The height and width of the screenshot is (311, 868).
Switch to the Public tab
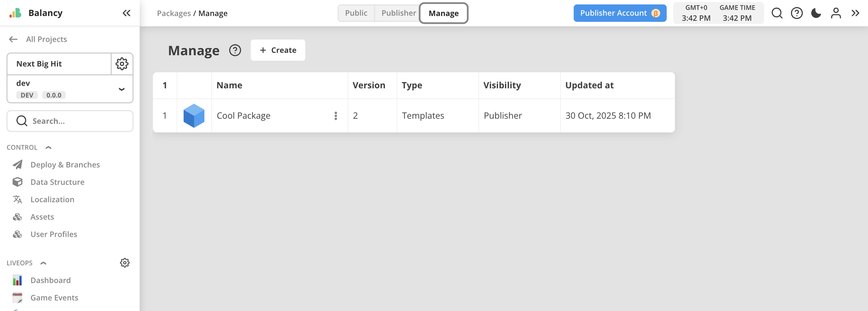(x=356, y=13)
